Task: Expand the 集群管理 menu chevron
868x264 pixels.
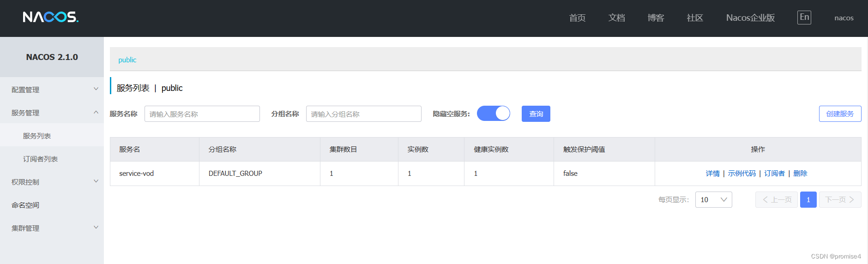Action: click(x=96, y=228)
